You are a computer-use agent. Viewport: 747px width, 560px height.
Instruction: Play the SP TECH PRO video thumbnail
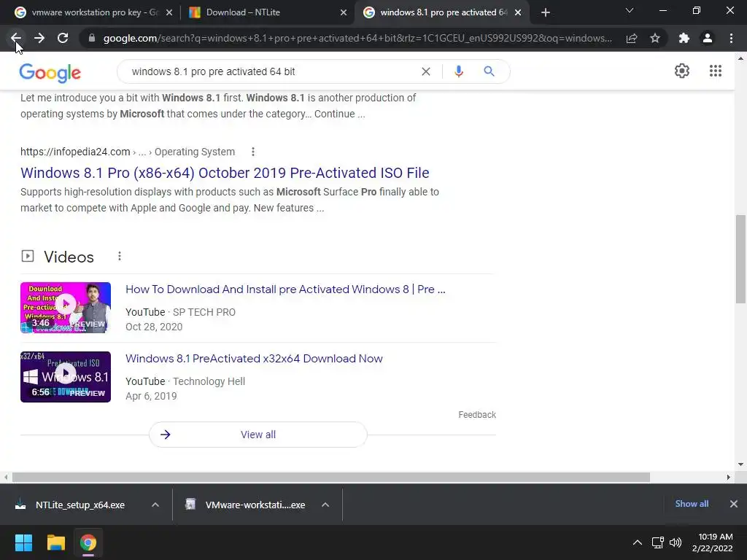[x=66, y=307]
